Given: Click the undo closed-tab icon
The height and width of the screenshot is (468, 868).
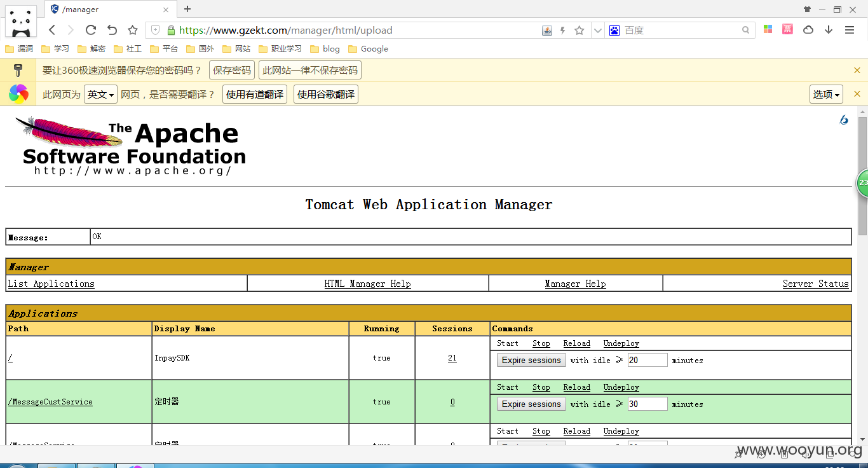Looking at the screenshot, I should [x=112, y=30].
